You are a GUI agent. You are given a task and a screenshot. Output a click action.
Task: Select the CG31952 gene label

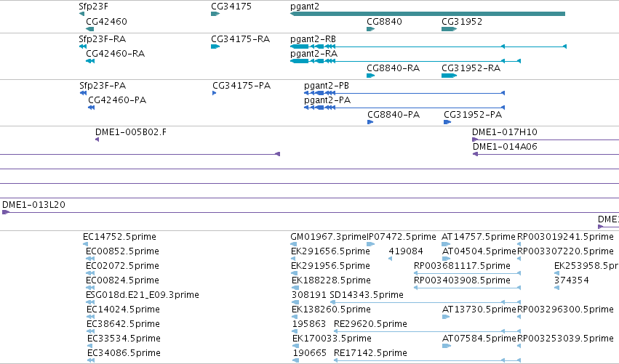[x=462, y=22]
